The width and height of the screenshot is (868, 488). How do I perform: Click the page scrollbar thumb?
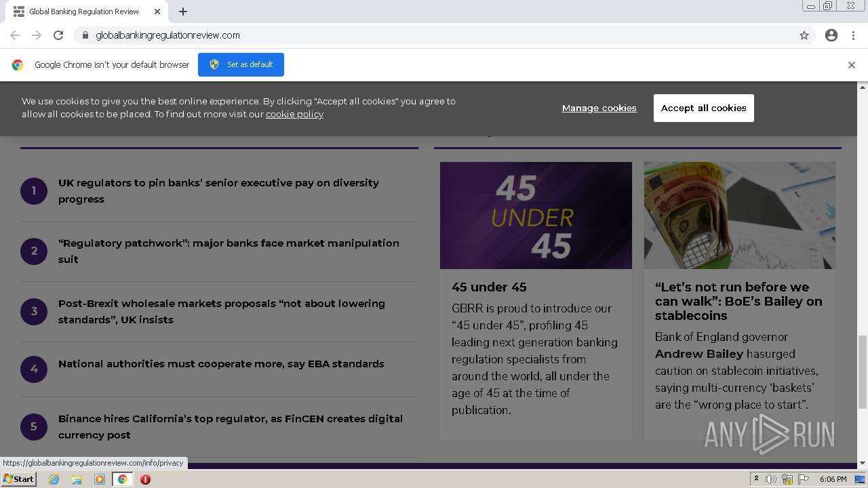863,371
